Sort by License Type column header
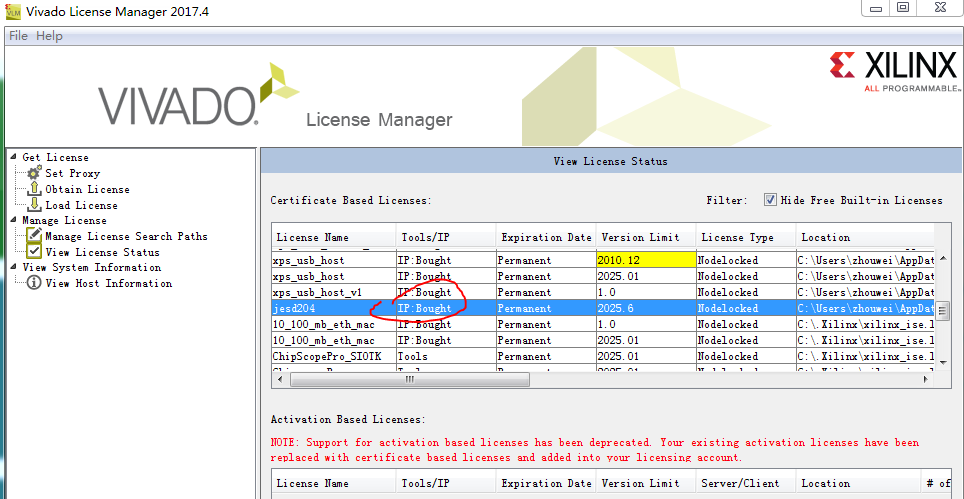Image resolution: width=964 pixels, height=499 pixels. [x=745, y=237]
